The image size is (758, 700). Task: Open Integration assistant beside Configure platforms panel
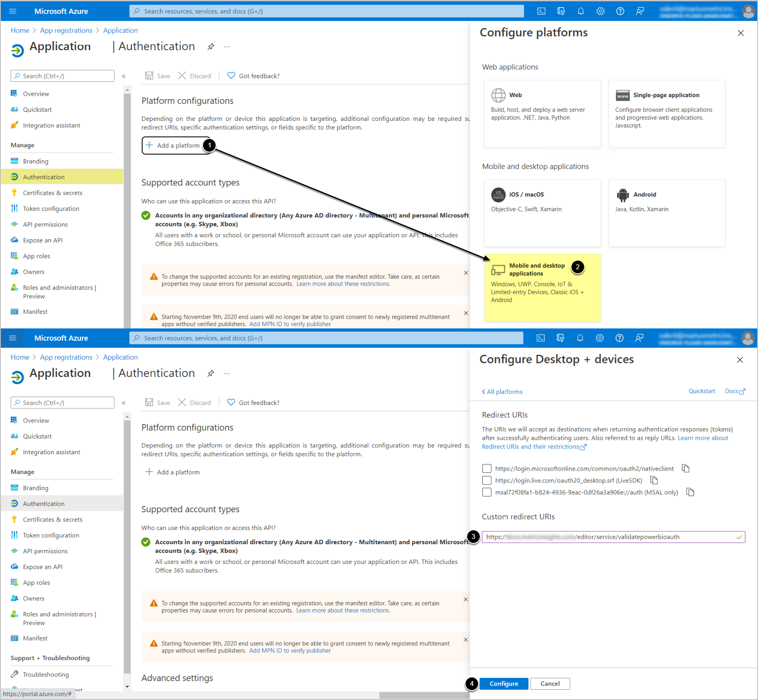coord(51,125)
